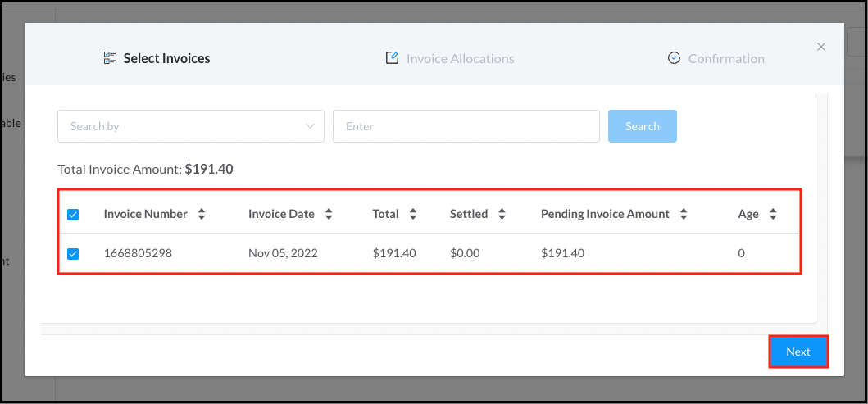This screenshot has width=868, height=404.
Task: Uncheck invoice 1668805298 row checkbox
Action: pos(73,254)
